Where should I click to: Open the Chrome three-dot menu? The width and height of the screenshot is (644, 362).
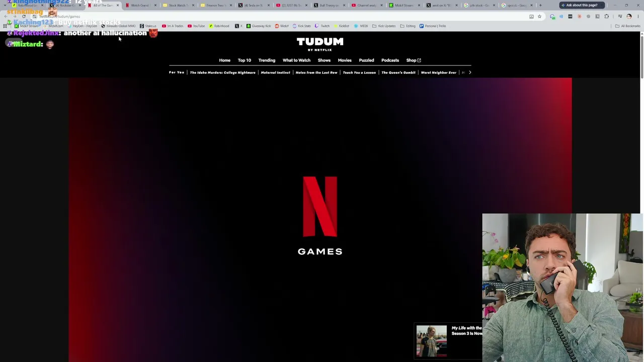tap(637, 17)
